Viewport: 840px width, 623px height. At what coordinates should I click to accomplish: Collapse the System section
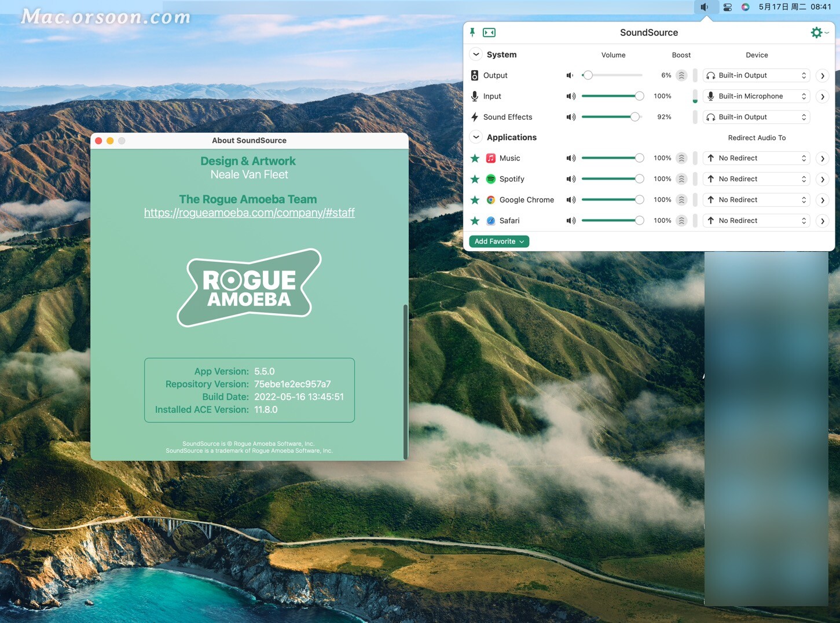pyautogui.click(x=476, y=54)
